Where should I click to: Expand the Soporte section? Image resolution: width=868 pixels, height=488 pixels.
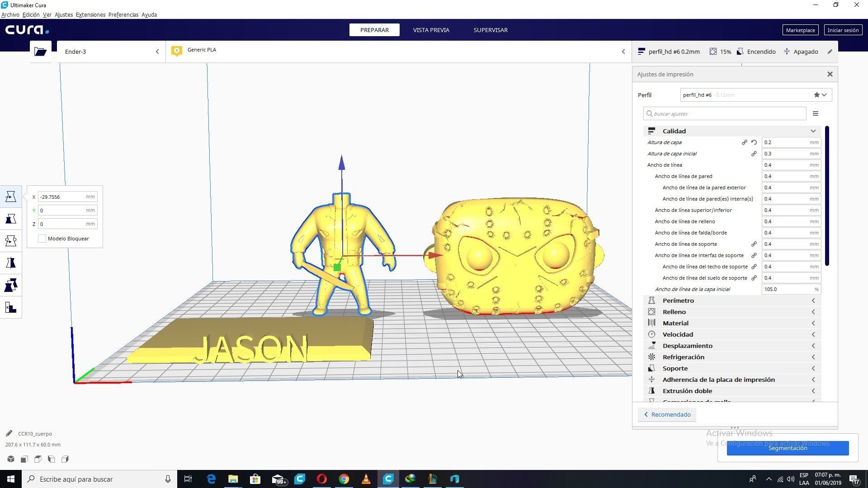tap(732, 368)
